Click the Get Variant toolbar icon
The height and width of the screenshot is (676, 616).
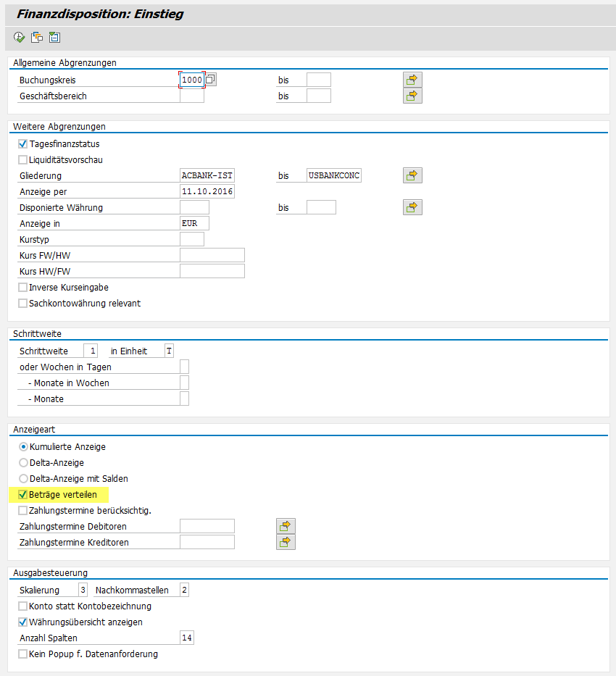(36, 37)
